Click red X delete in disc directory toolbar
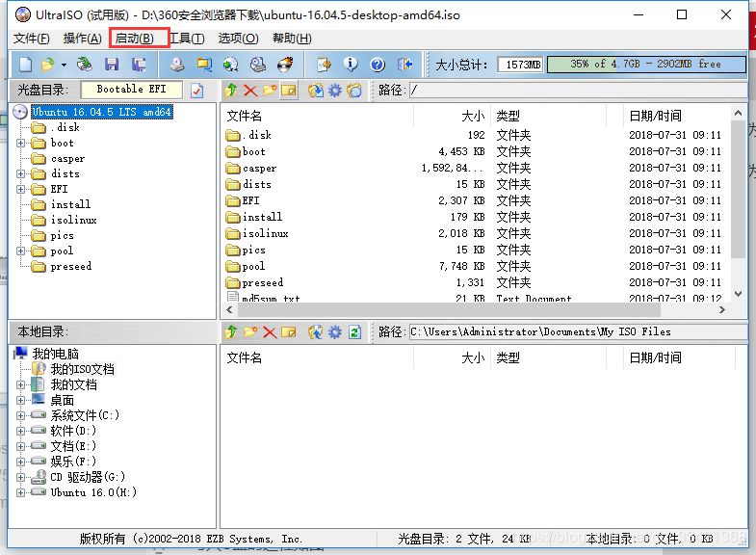Image resolution: width=756 pixels, height=555 pixels. pyautogui.click(x=250, y=91)
